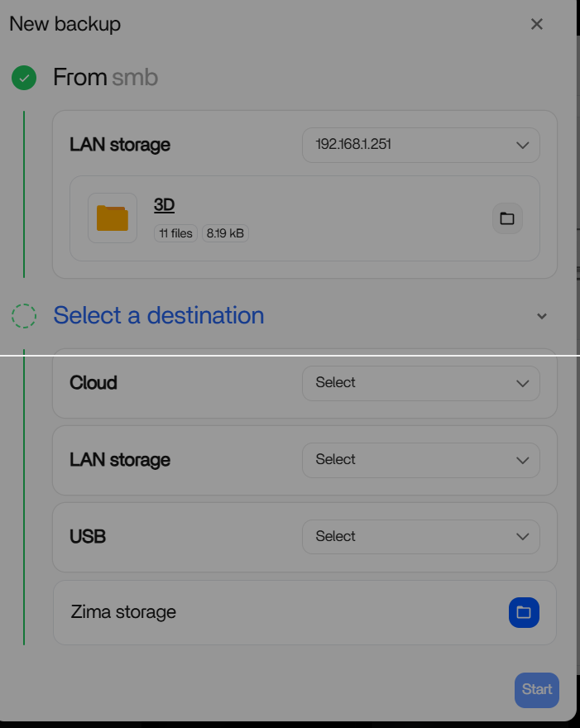Click the 8.19 kB size badge

pyautogui.click(x=225, y=233)
